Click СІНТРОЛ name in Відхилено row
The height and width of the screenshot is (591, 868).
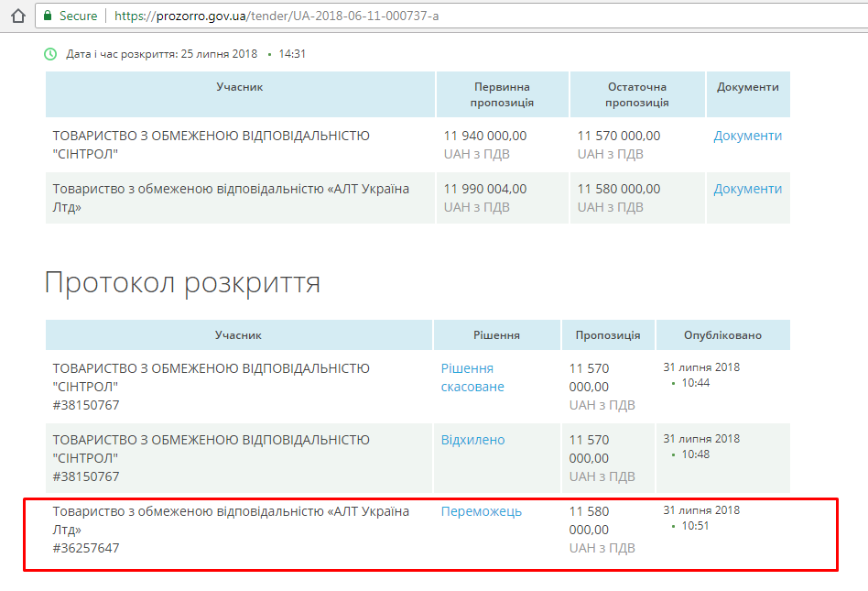click(x=211, y=449)
